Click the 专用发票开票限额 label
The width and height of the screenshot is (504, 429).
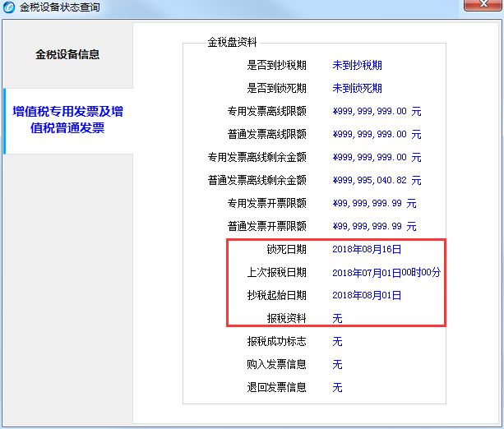tap(266, 203)
